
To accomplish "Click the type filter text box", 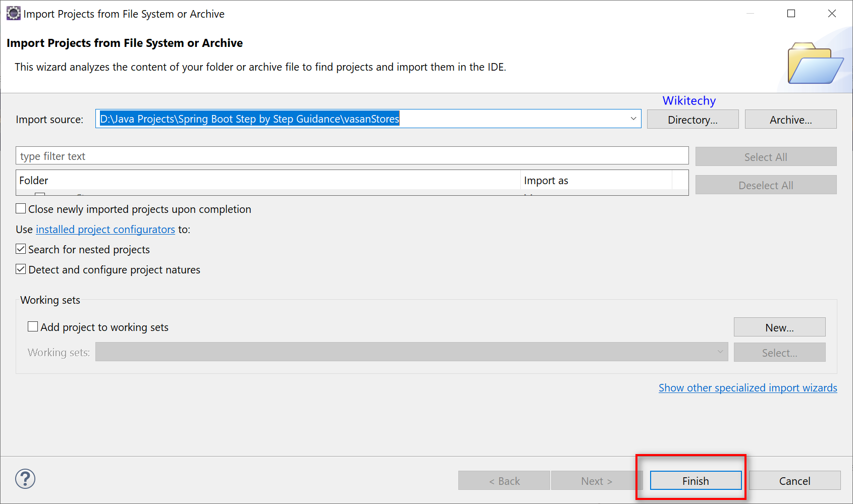I will [352, 156].
